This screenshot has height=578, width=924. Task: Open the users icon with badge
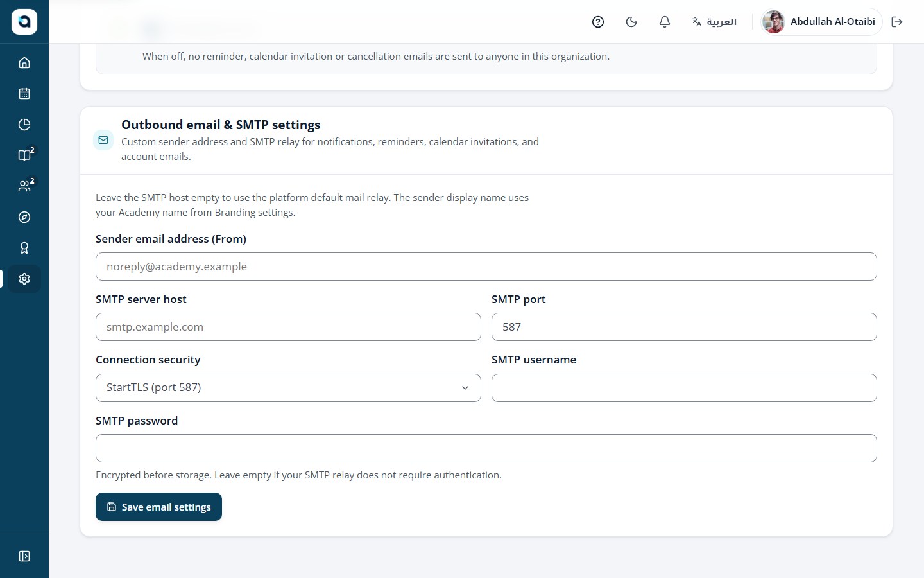click(24, 186)
